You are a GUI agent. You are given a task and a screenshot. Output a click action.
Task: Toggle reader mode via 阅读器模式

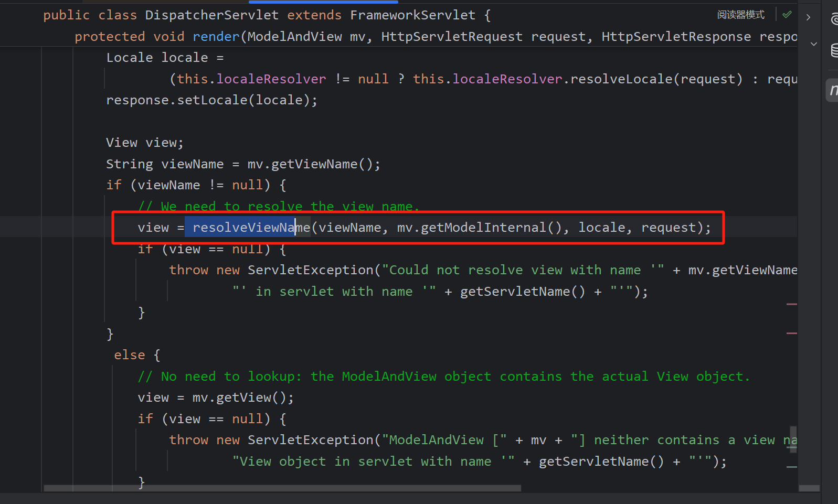740,15
